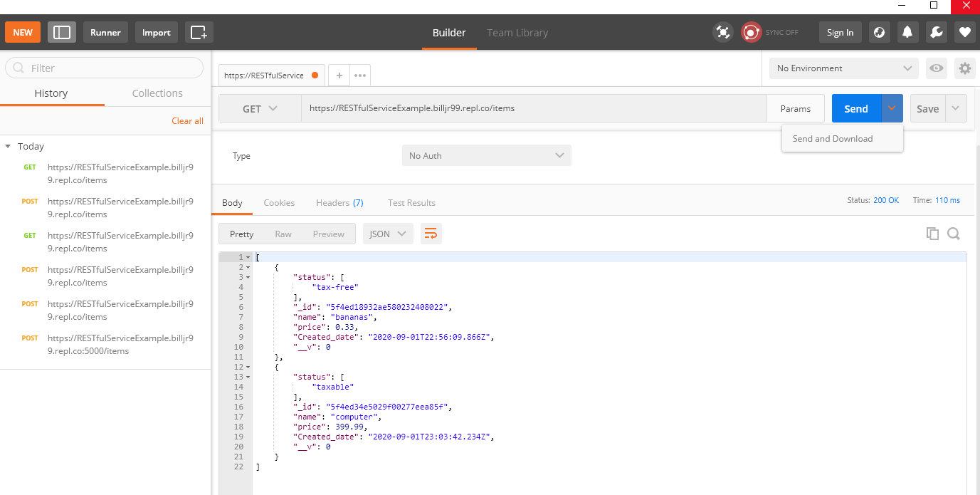This screenshot has width=980, height=495.
Task: Click the "tax-free" status value
Action: pyautogui.click(x=335, y=287)
